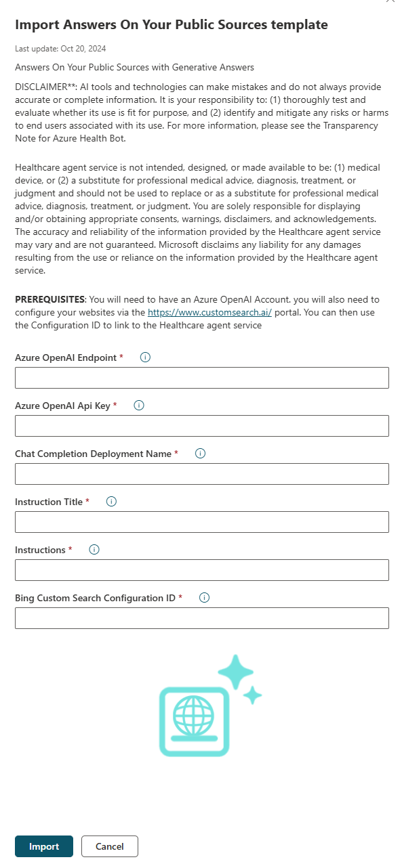Viewport: 402px width, 868px height.
Task: Focus the Azure OpenAI Endpoint input field
Action: pyautogui.click(x=201, y=377)
